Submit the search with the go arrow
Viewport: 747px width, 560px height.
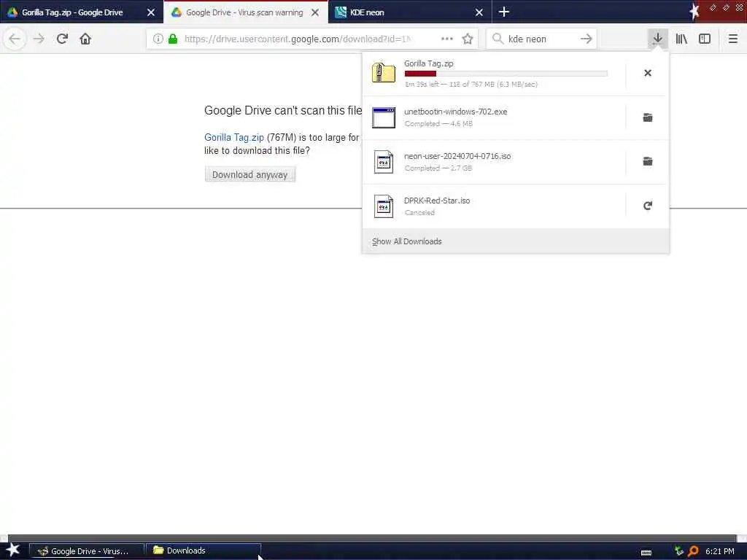coord(586,39)
